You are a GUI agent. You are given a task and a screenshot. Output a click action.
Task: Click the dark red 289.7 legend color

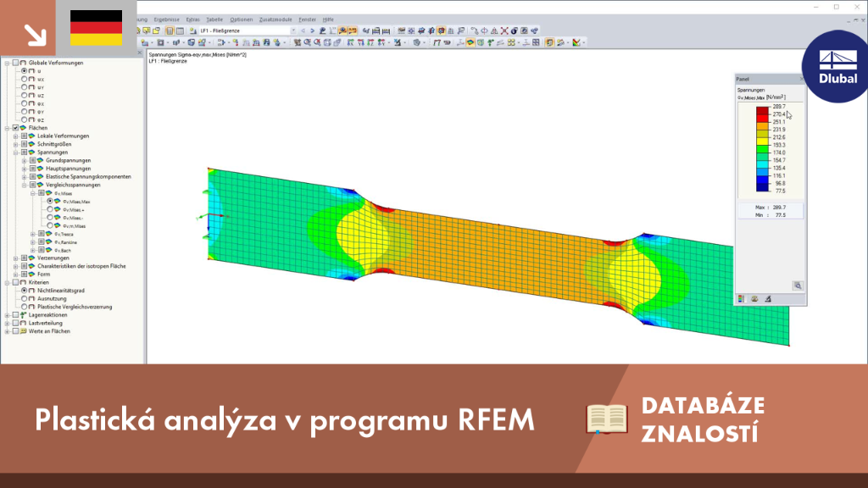click(x=762, y=110)
